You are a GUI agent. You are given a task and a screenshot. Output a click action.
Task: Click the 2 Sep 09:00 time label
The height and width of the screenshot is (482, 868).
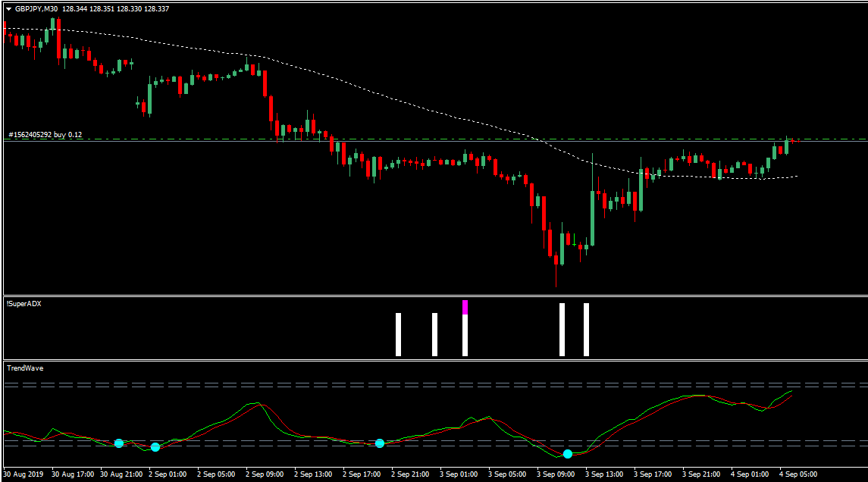[x=266, y=474]
